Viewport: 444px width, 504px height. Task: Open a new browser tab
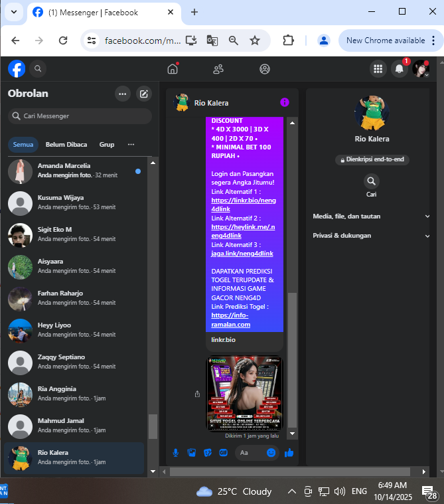point(194,12)
